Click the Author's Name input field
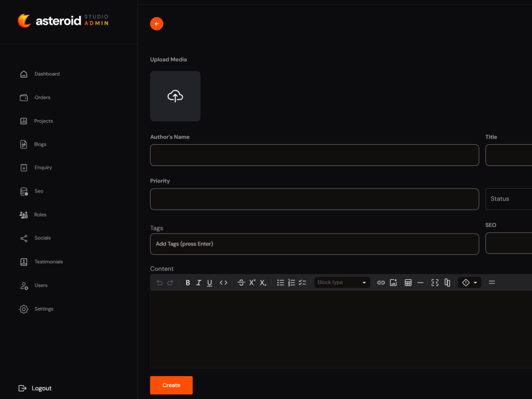The width and height of the screenshot is (532, 399). tap(314, 155)
